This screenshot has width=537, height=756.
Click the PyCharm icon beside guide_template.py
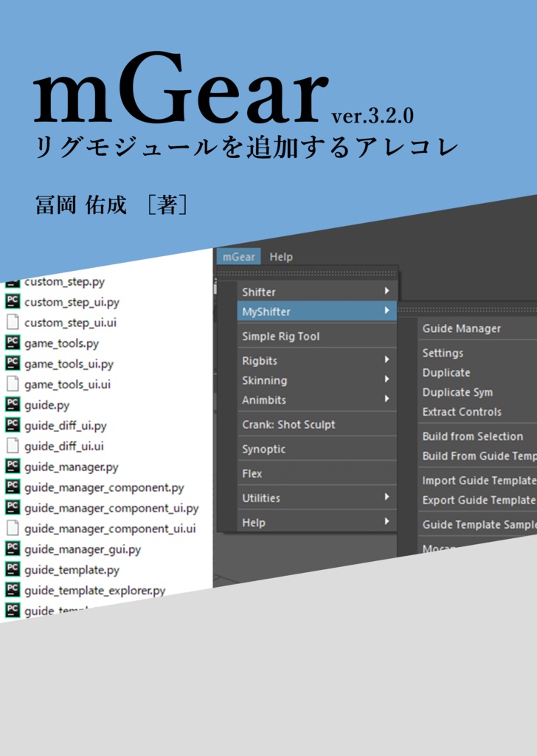pos(13,569)
